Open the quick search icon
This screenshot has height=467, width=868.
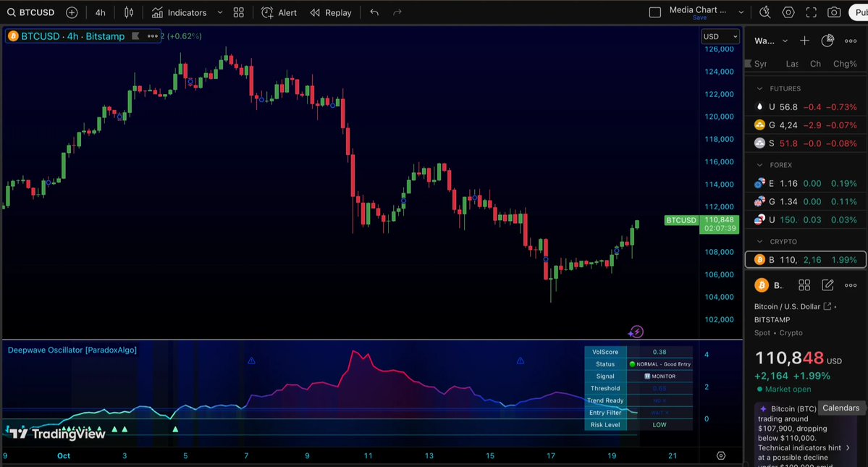765,12
